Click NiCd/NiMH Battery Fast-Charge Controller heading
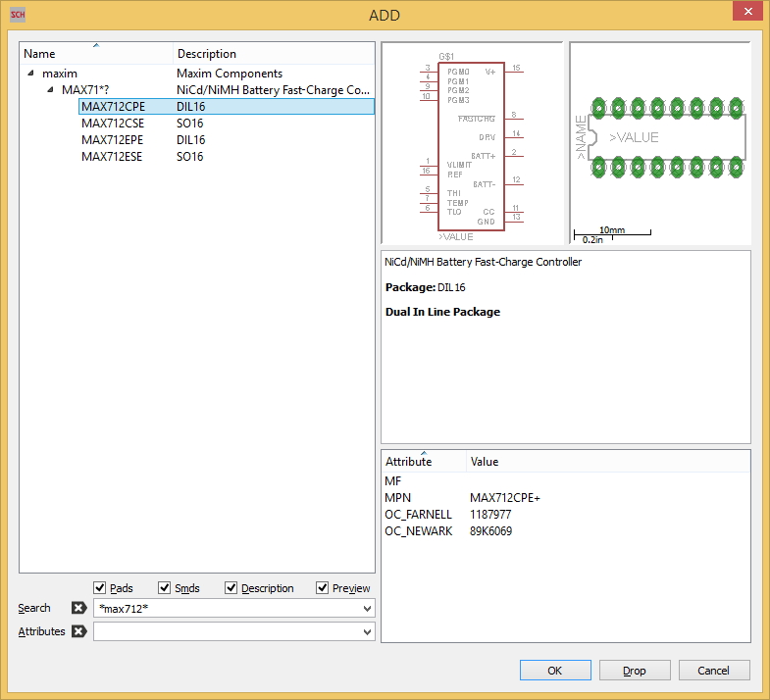 483,262
